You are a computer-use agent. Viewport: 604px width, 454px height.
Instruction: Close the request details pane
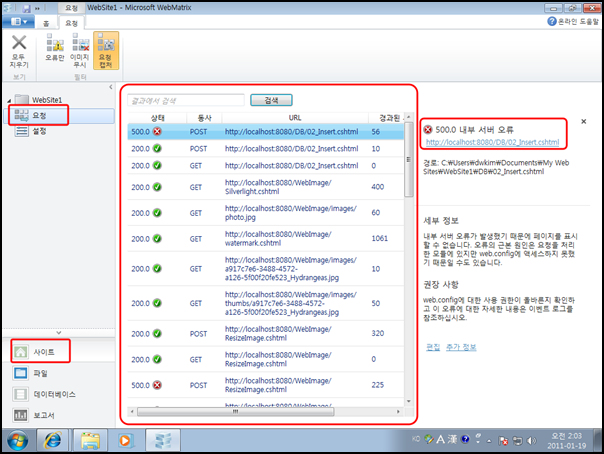coord(584,122)
